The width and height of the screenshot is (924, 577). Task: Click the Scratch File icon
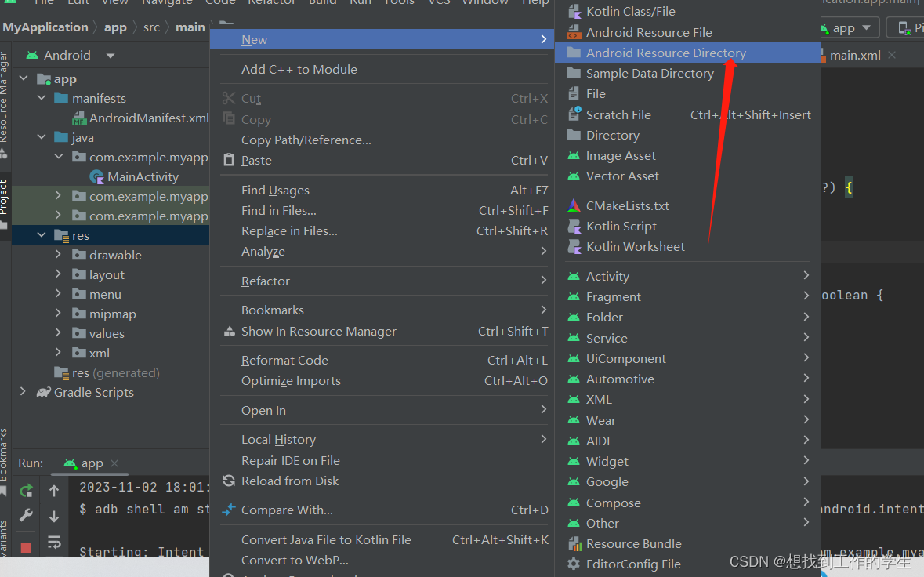point(574,114)
